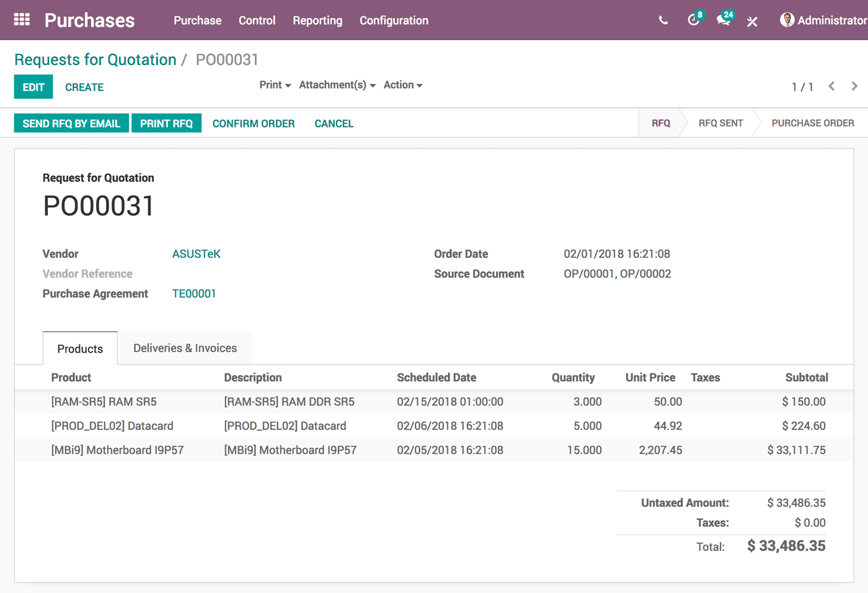Open the apps grid menu icon
Viewport: 868px width, 593px height.
(22, 20)
